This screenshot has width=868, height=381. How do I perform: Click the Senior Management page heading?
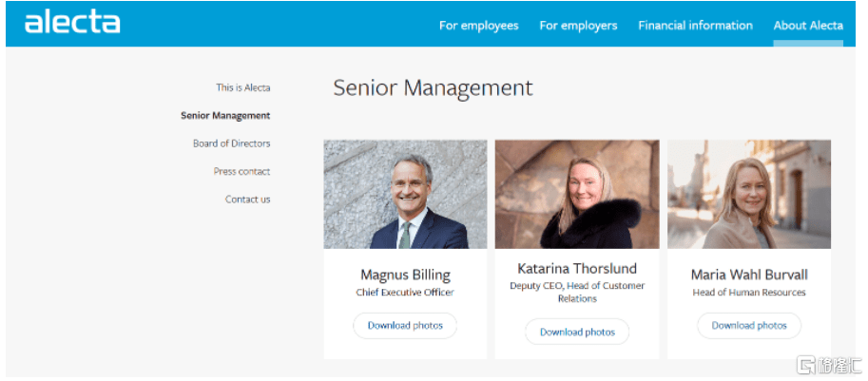(x=433, y=88)
